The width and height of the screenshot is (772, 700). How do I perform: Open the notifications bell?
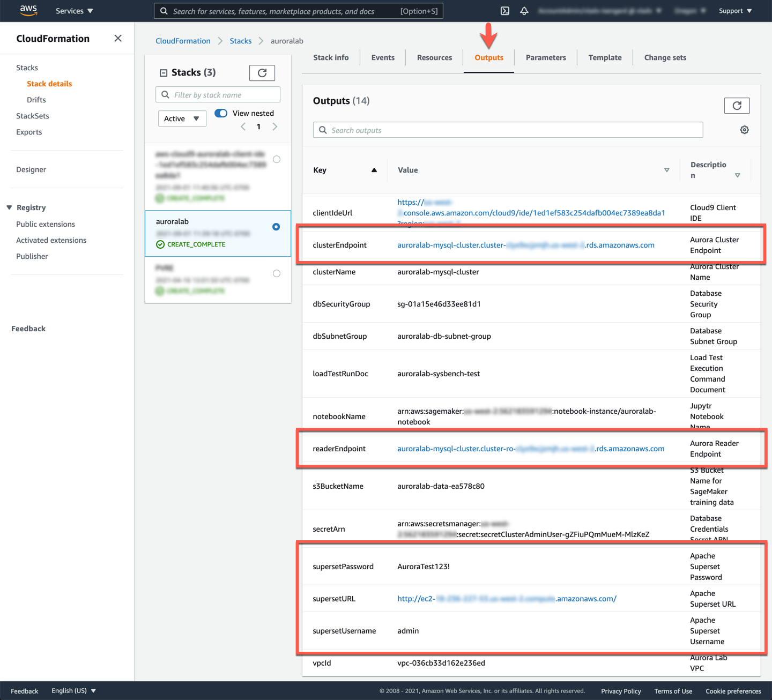point(524,11)
